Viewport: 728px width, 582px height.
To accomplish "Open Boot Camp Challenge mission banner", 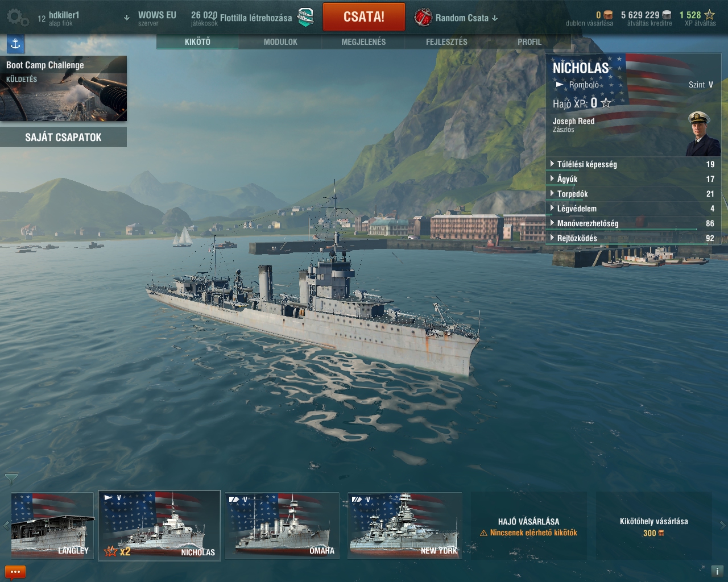I will click(x=63, y=88).
